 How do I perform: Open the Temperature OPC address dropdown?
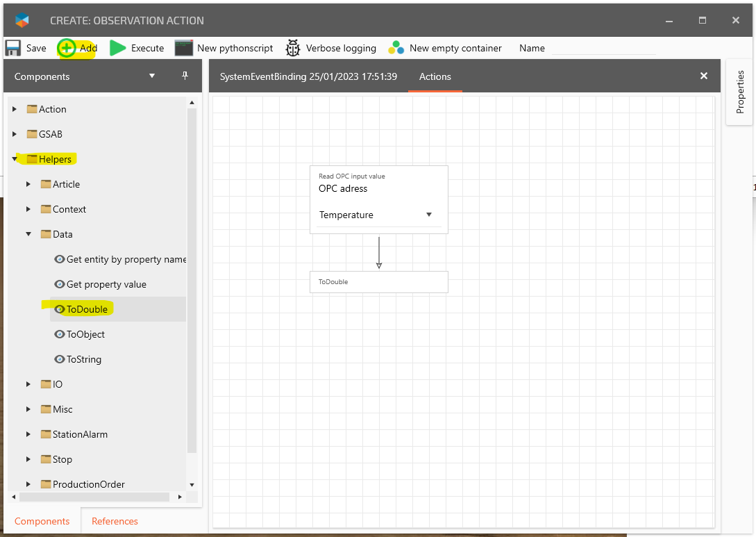[x=428, y=215]
